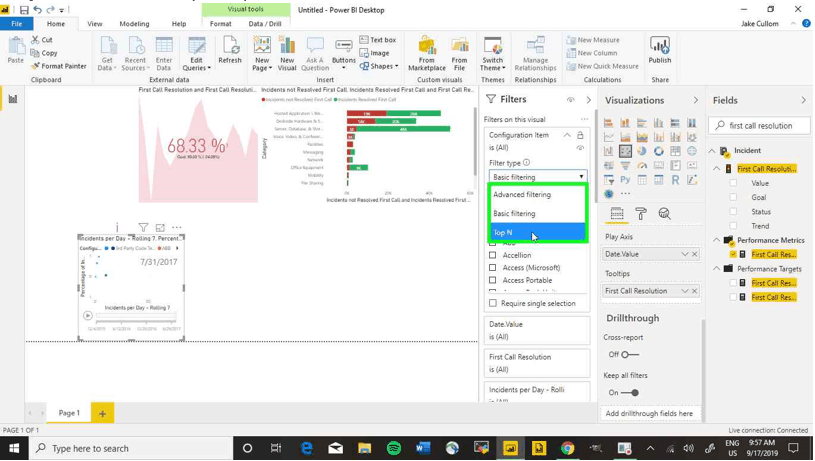Open the Data / Drill tab

[x=265, y=24]
